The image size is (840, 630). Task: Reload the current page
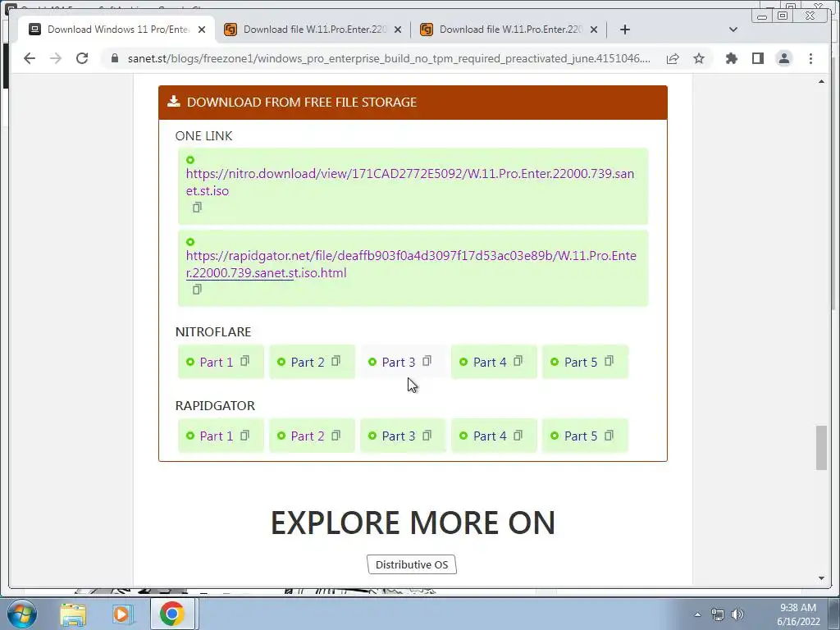tap(82, 58)
